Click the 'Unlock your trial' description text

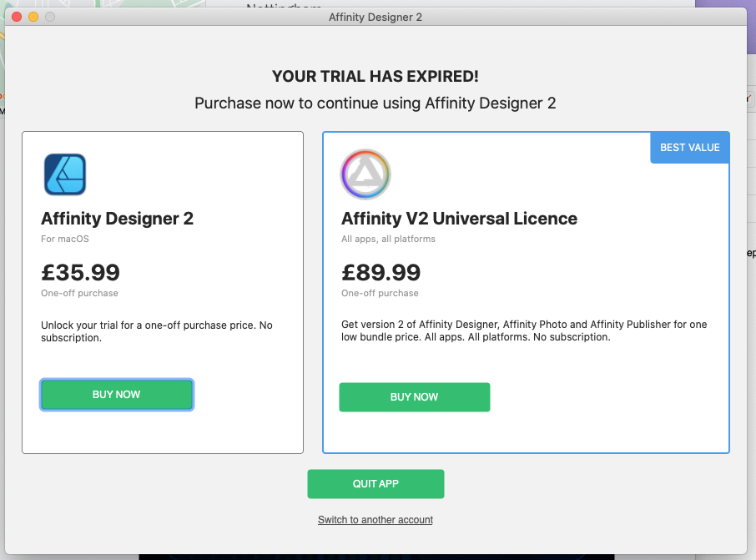click(157, 331)
